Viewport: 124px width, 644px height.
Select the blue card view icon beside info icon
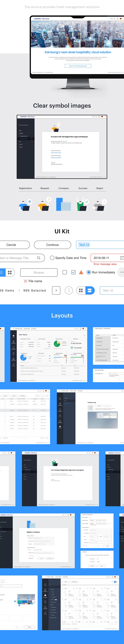[x=90, y=290]
